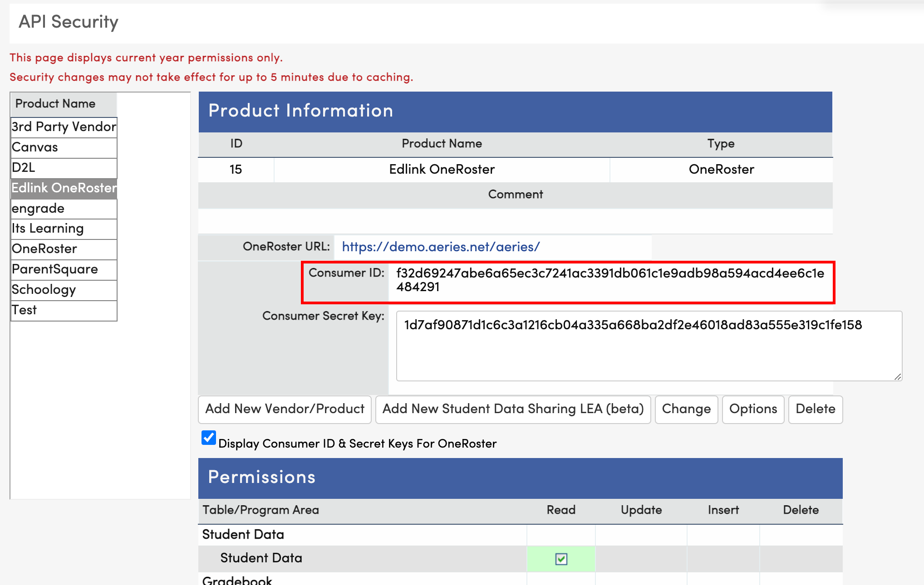This screenshot has height=585, width=924.
Task: Click the Consumer Secret Key text box
Action: click(x=649, y=346)
